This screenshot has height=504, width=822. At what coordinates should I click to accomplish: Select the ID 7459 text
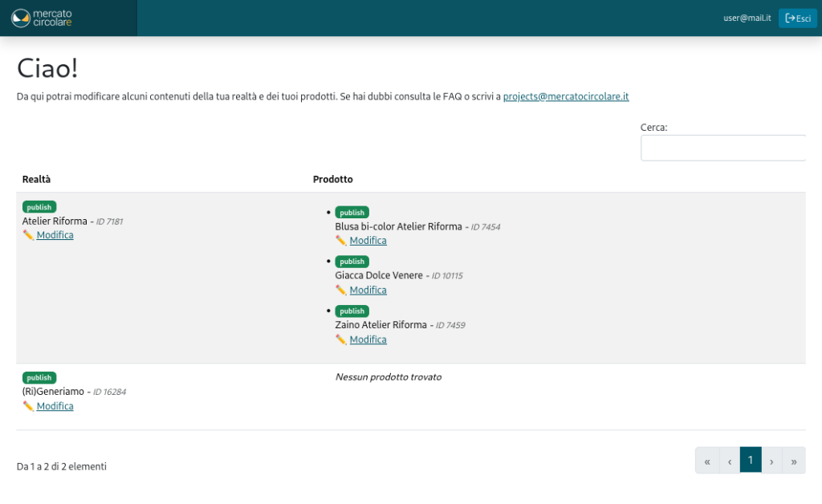(450, 325)
